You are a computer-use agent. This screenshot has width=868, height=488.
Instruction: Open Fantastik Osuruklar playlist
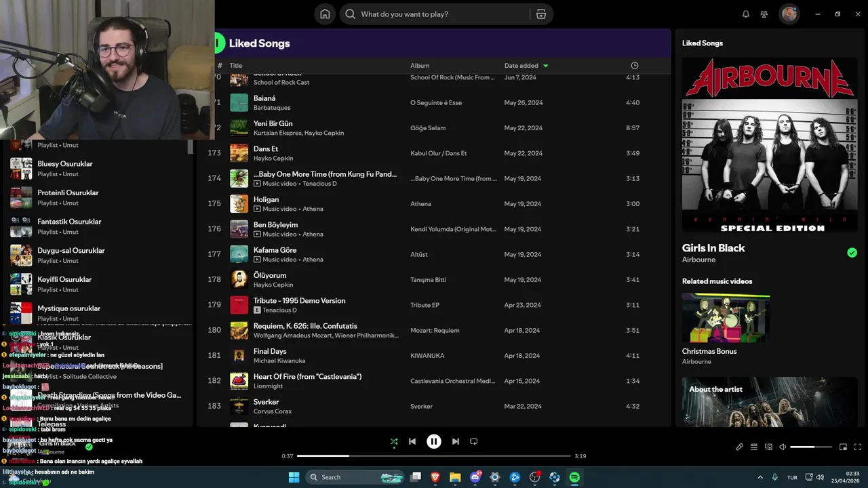98,226
